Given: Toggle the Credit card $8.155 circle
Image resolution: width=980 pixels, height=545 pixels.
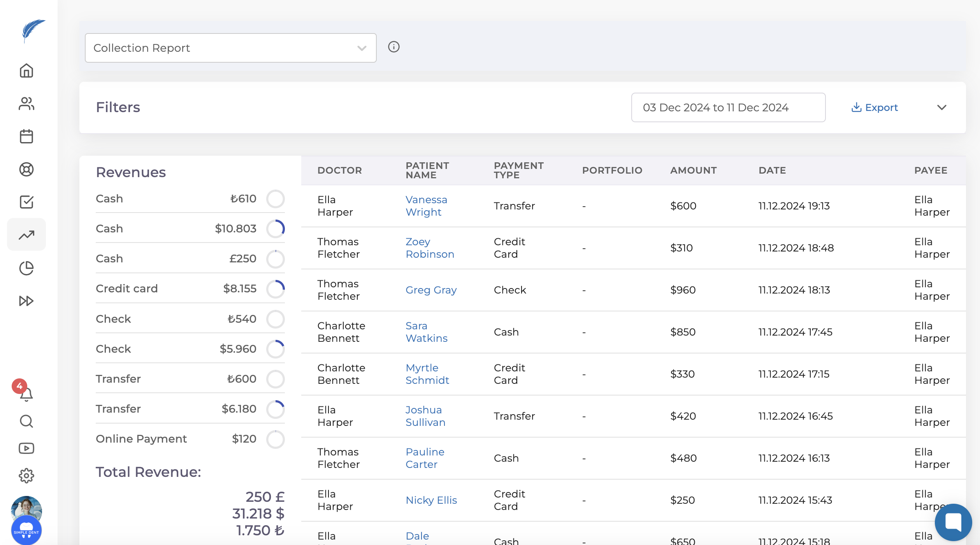Looking at the screenshot, I should [x=275, y=289].
